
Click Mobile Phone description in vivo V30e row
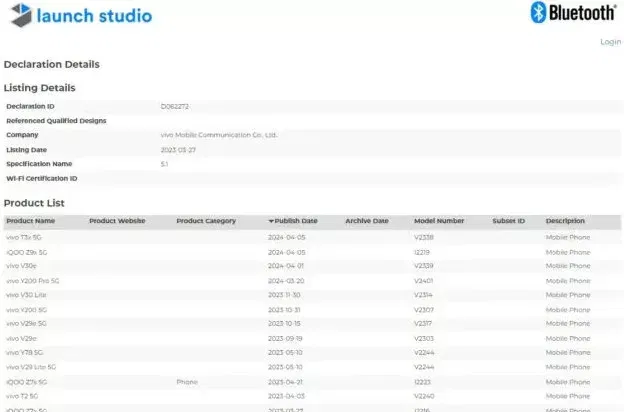(568, 266)
